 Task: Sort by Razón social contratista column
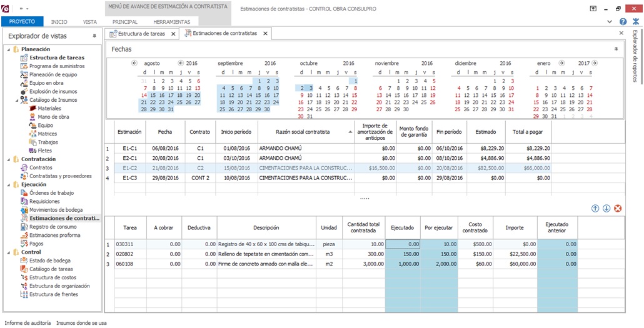click(x=306, y=132)
